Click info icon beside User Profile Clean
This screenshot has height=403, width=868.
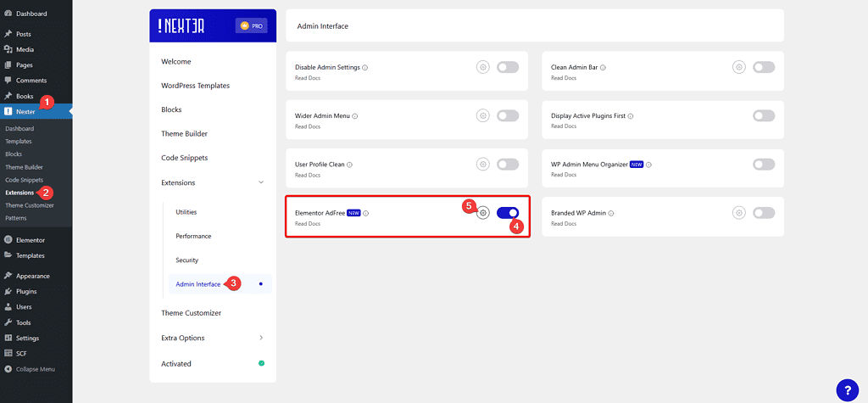(350, 165)
